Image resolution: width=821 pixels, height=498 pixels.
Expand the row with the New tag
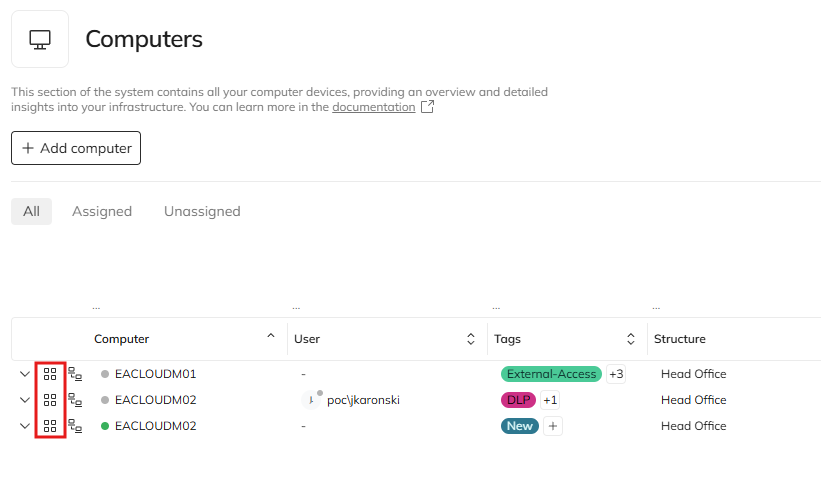(25, 426)
